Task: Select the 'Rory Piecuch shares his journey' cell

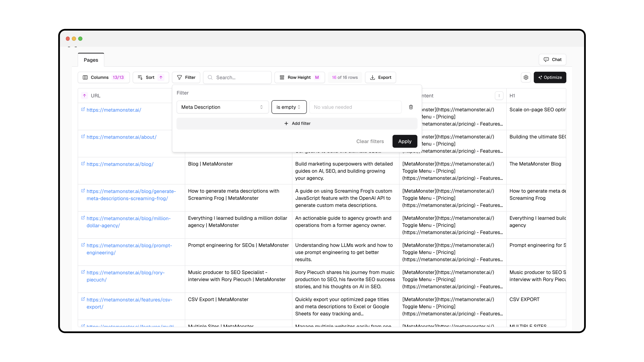Action: tap(346, 279)
